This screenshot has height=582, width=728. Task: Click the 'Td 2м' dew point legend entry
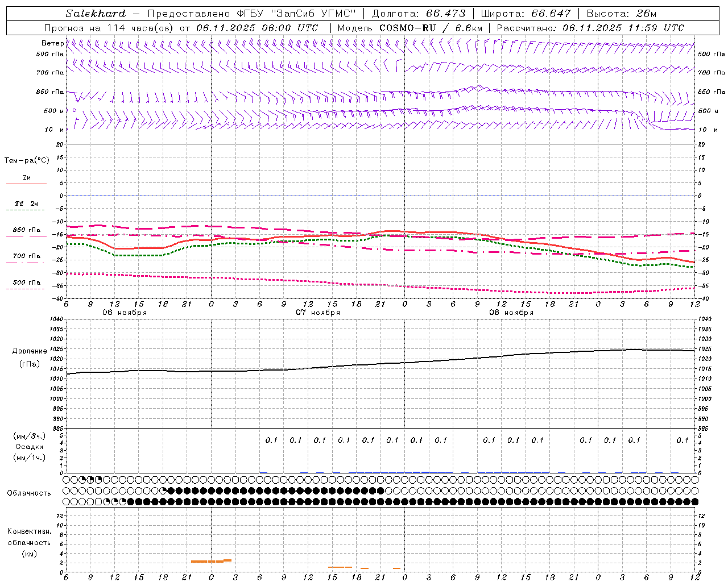(26, 203)
